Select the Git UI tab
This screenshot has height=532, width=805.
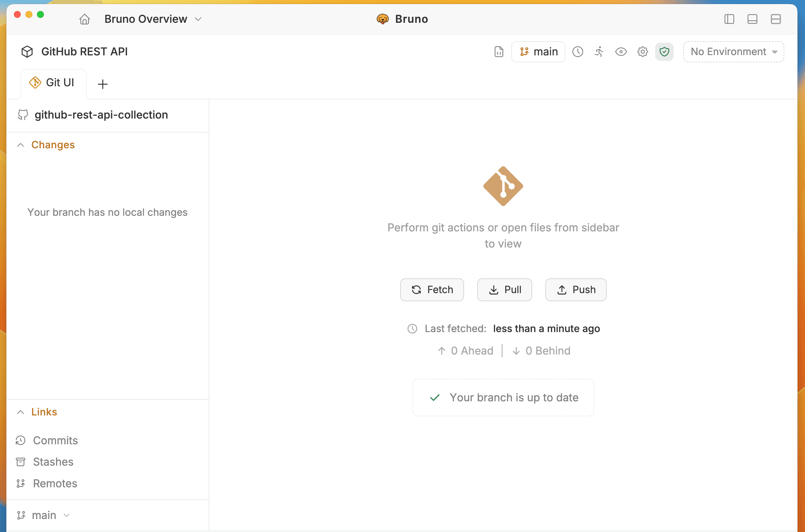point(54,83)
